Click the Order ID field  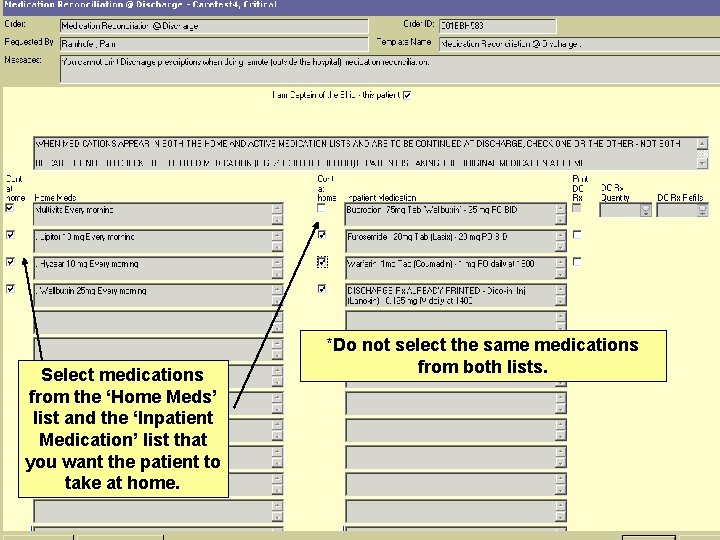click(497, 26)
